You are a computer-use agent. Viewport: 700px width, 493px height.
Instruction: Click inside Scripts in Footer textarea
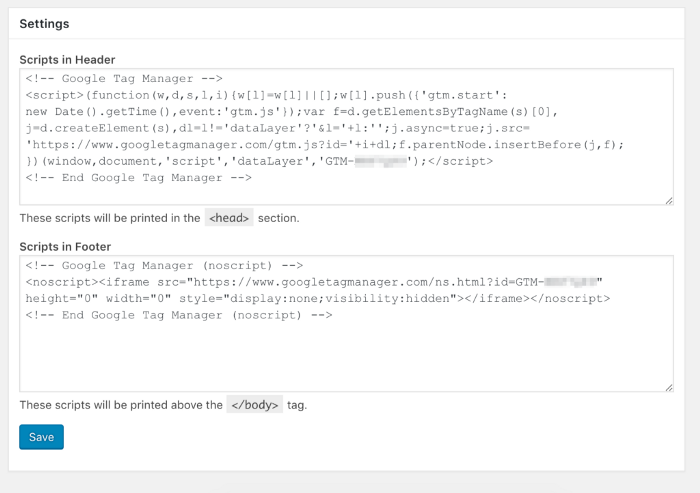pyautogui.click(x=346, y=324)
